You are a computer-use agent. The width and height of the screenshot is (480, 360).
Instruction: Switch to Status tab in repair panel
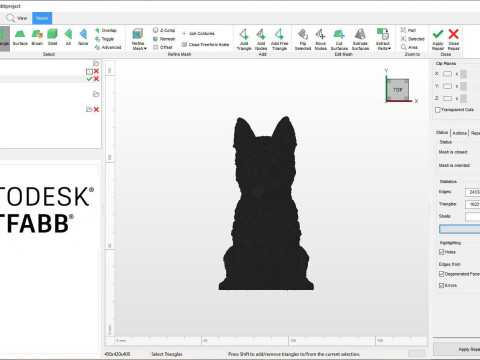(442, 132)
